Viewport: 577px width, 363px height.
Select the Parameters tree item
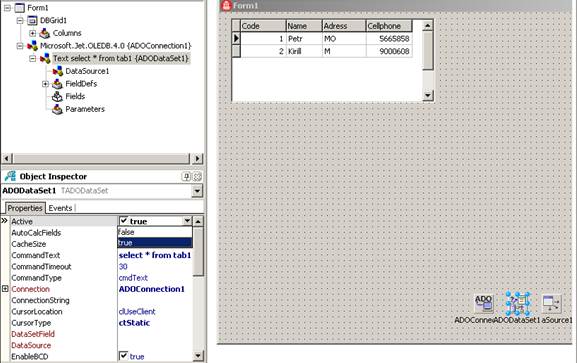point(85,109)
